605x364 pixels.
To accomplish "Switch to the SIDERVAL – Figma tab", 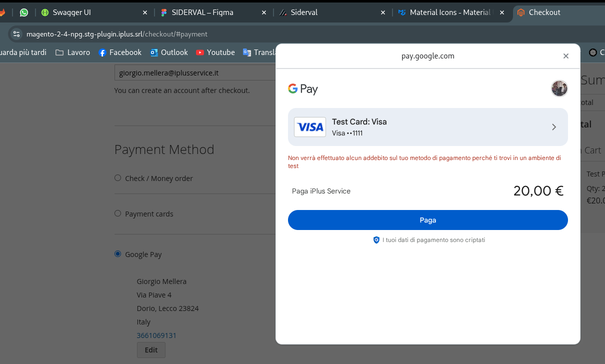I will pyautogui.click(x=209, y=12).
